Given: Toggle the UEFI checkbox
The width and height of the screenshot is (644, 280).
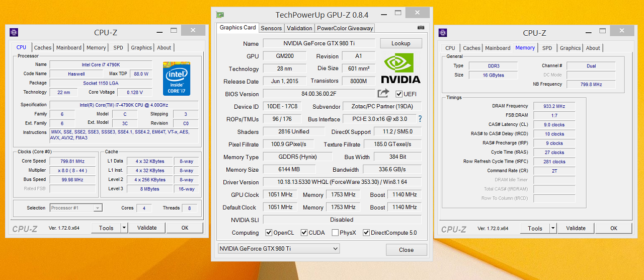Looking at the screenshot, I should [x=399, y=94].
